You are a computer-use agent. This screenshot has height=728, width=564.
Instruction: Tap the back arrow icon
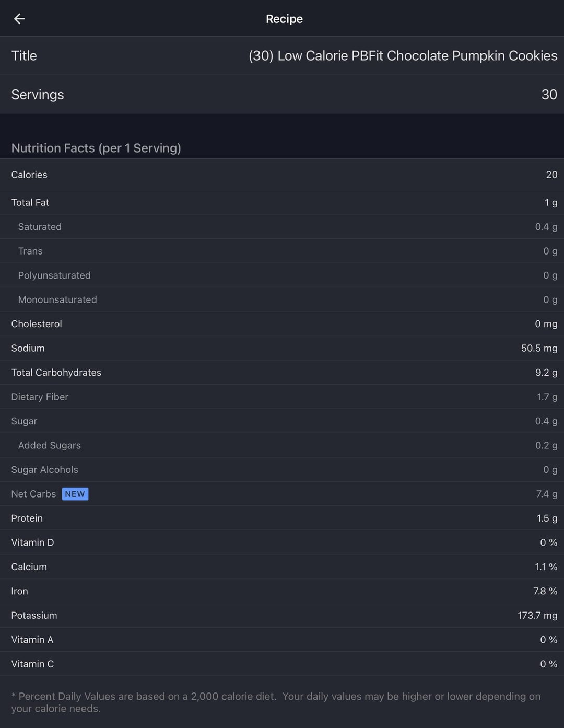click(19, 19)
